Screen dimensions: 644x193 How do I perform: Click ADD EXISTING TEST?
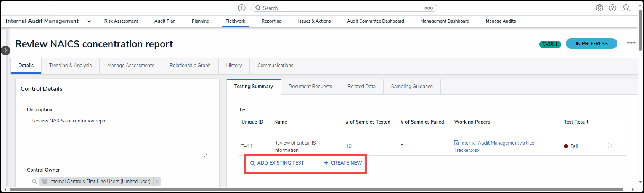pyautogui.click(x=277, y=163)
